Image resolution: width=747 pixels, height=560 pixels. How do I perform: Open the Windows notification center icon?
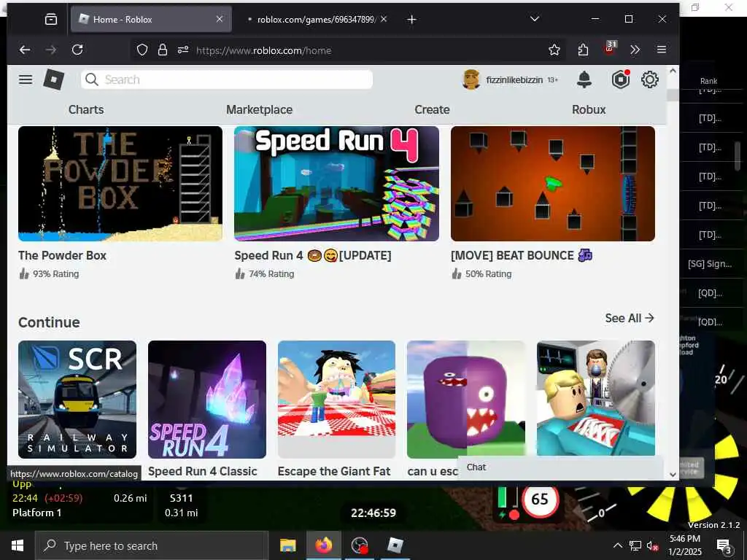click(724, 545)
